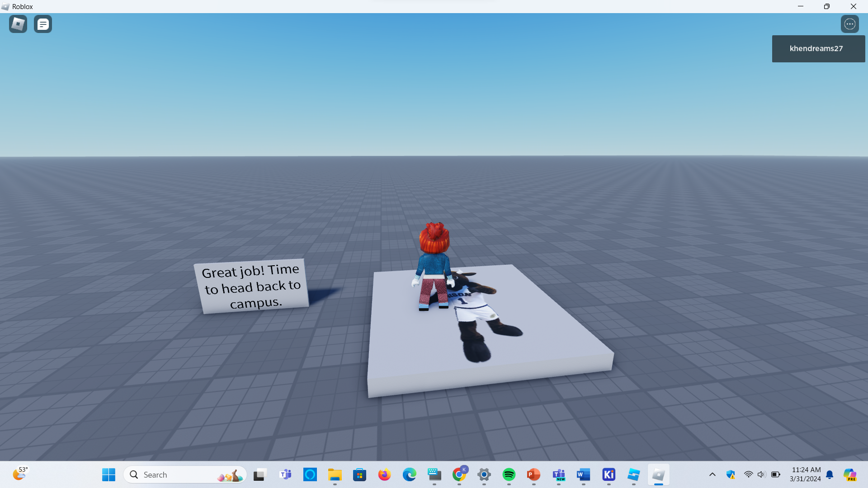
Task: Open the Roblox main menu icon
Action: click(x=18, y=24)
